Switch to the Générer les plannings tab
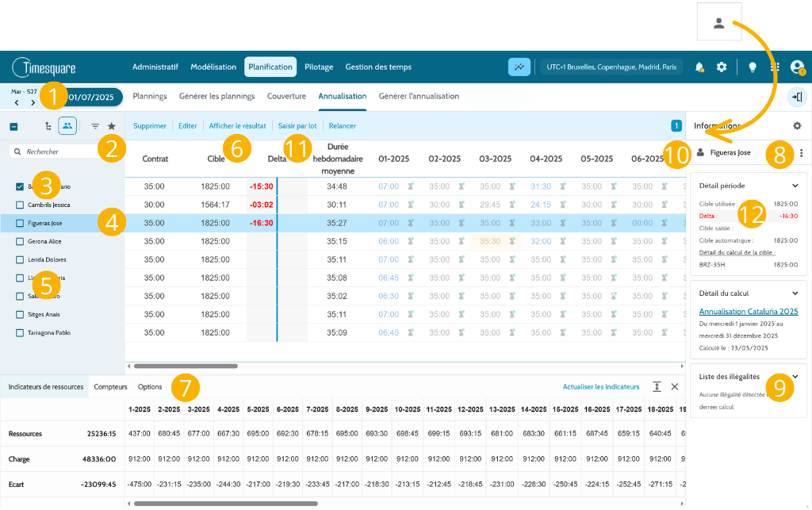Image resolution: width=812 pixels, height=510 pixels. 217,96
